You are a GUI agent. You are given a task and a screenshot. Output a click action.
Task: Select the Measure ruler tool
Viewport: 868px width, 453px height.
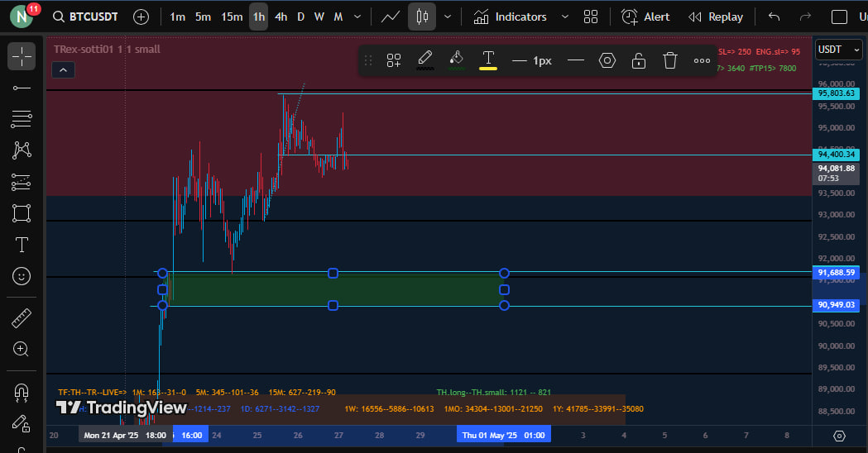coord(22,317)
